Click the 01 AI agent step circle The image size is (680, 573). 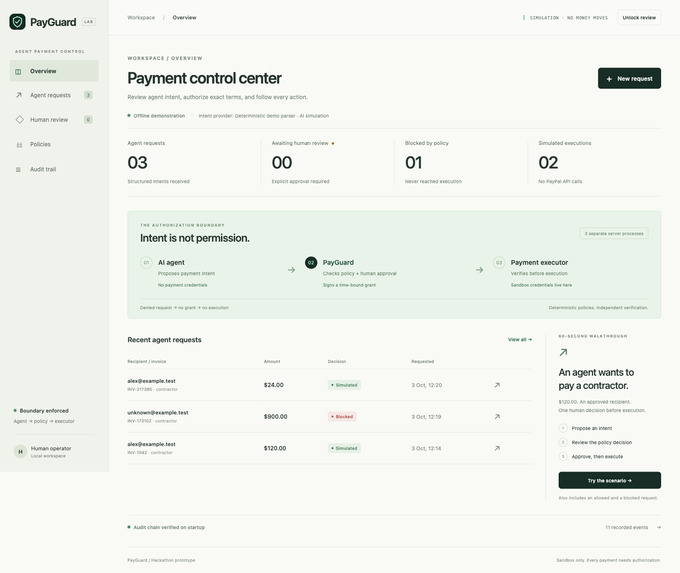pyautogui.click(x=146, y=262)
